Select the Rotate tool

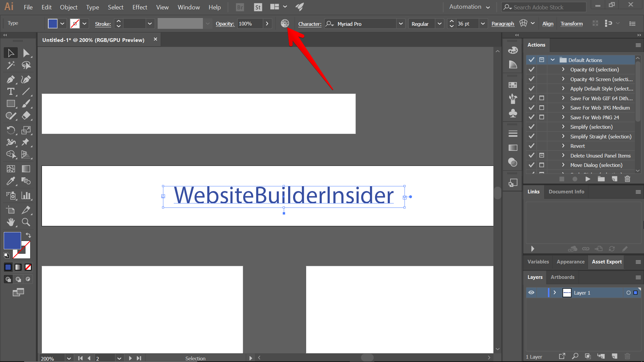pyautogui.click(x=11, y=130)
